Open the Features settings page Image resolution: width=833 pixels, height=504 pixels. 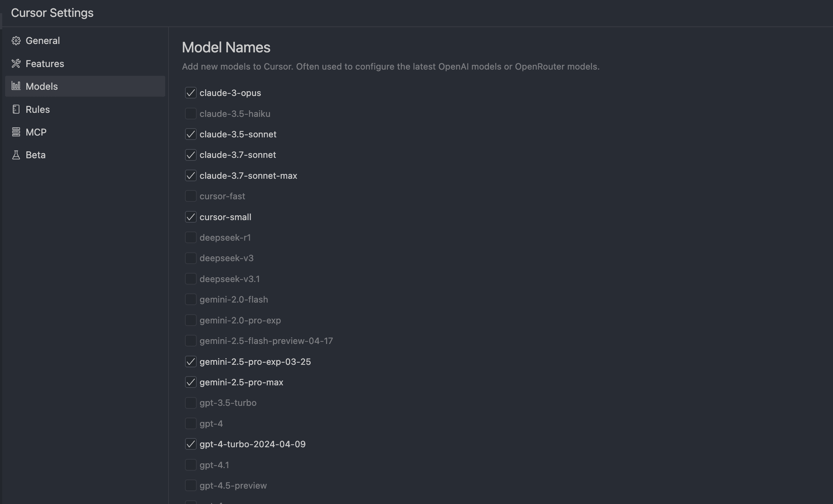point(45,63)
